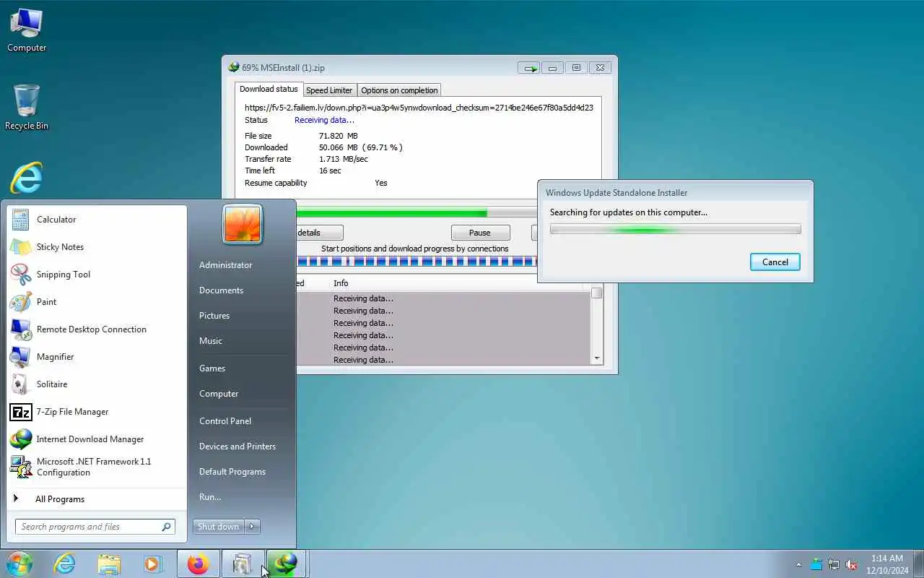Switch to the Speed Limiter tab
This screenshot has width=924, height=578.
point(329,90)
